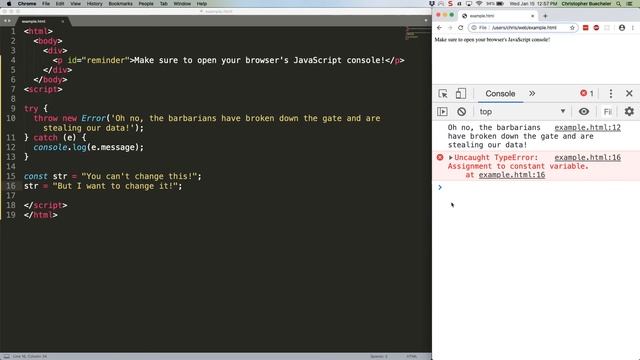Expand the Uncaught TypeError stack trace
Viewport: 640px width, 360px height.
pos(451,158)
